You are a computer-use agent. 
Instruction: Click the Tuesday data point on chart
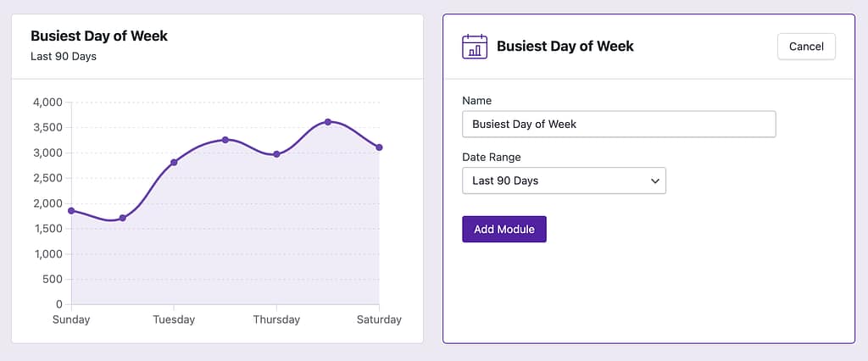pos(174,162)
